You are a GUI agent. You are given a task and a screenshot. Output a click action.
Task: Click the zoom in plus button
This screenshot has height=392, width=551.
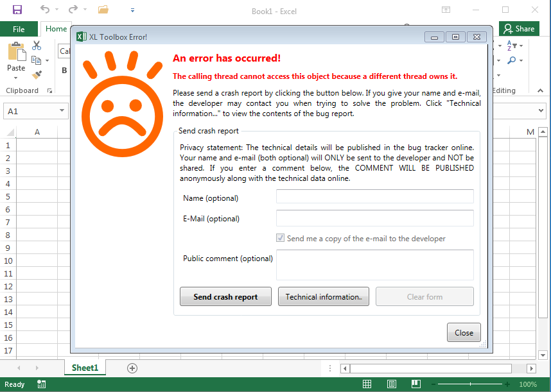pyautogui.click(x=507, y=385)
